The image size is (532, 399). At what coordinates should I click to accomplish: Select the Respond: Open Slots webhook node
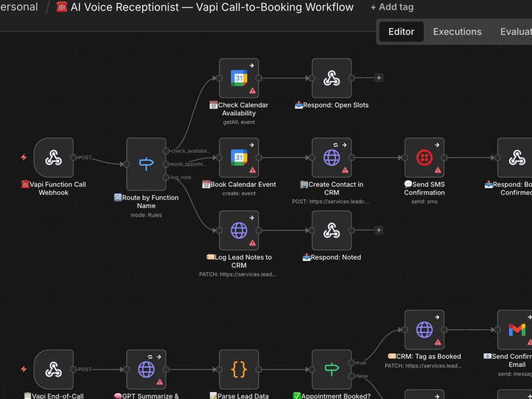[x=331, y=78]
